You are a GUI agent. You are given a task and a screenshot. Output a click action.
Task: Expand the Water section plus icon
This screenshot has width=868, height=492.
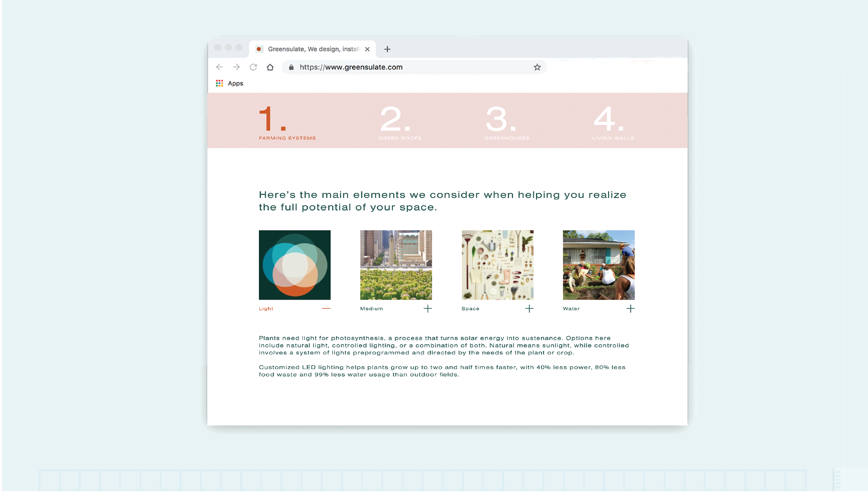click(630, 308)
